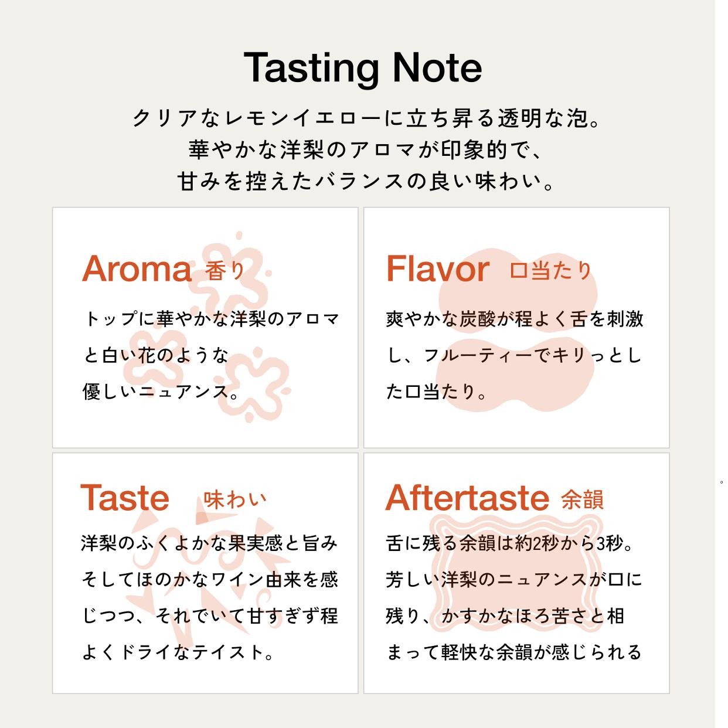Click the Flavor heading
Screen dimensions: 728x728
pyautogui.click(x=437, y=269)
